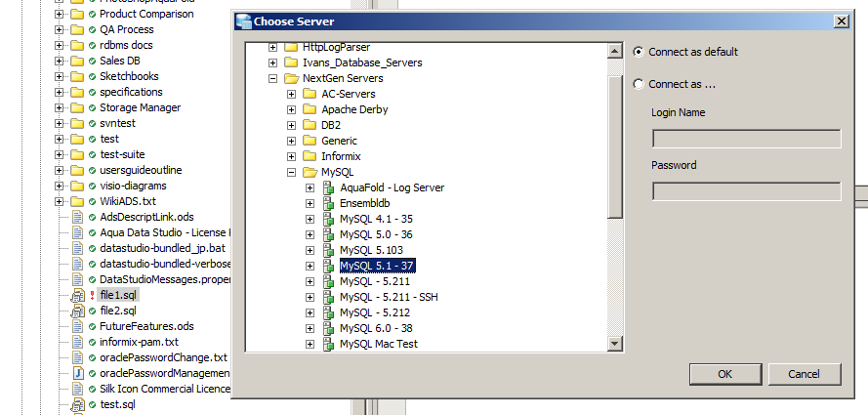868x415 pixels.
Task: Click the MySQL 5.1 - 37 server icon
Action: (329, 267)
